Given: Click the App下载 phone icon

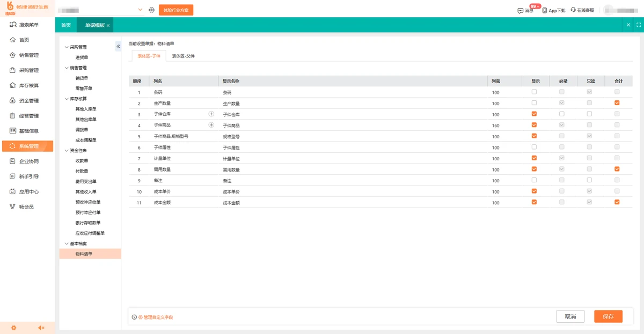Looking at the screenshot, I should [x=545, y=10].
